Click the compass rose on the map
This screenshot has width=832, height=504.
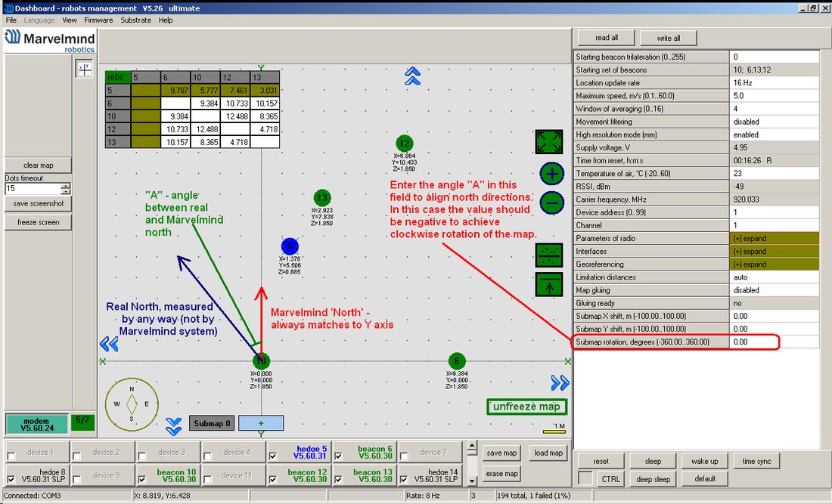pos(132,404)
